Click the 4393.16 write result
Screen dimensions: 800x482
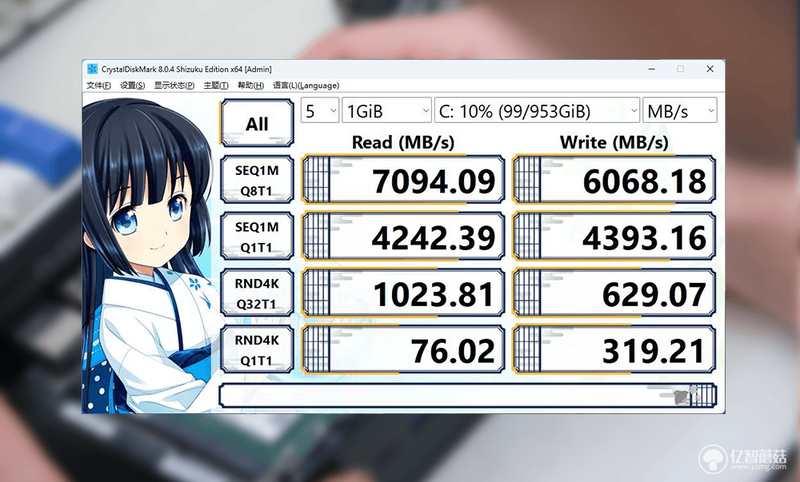click(614, 237)
